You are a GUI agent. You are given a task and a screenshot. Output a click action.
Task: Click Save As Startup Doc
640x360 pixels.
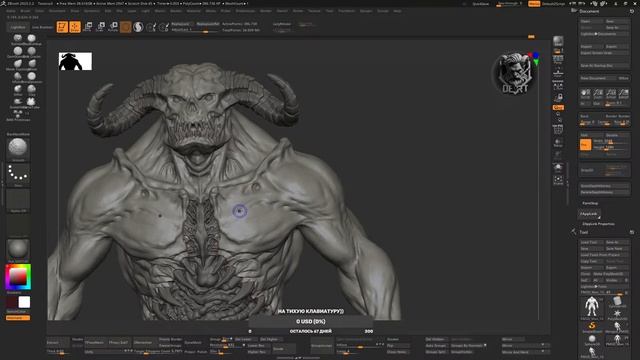pyautogui.click(x=604, y=65)
